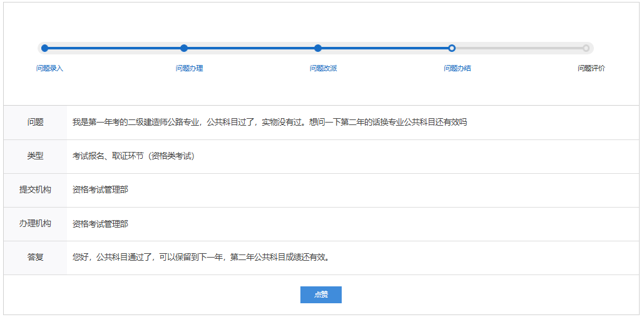
Task: Click the blue progress segment between 问题录入 and 问题办理
Action: 114,48
